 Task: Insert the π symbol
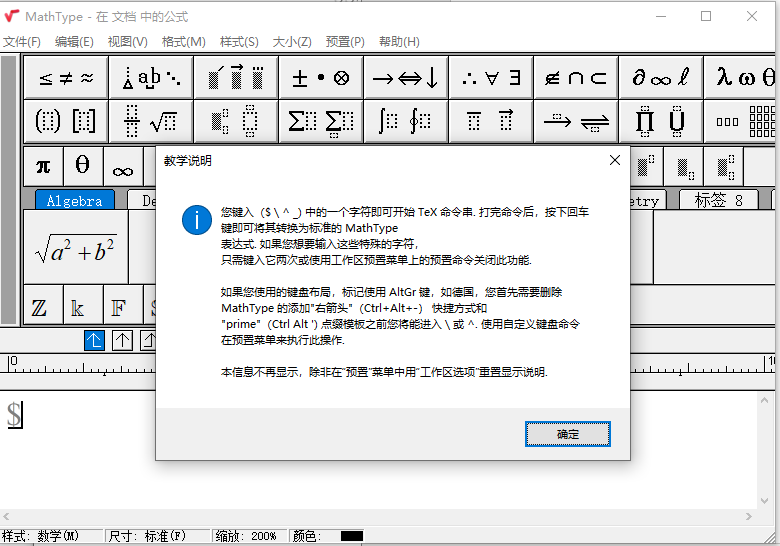pyautogui.click(x=43, y=166)
